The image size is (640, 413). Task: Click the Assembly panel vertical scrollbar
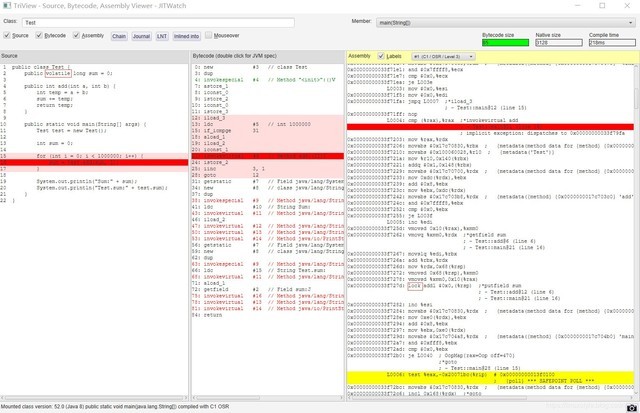[x=635, y=230]
